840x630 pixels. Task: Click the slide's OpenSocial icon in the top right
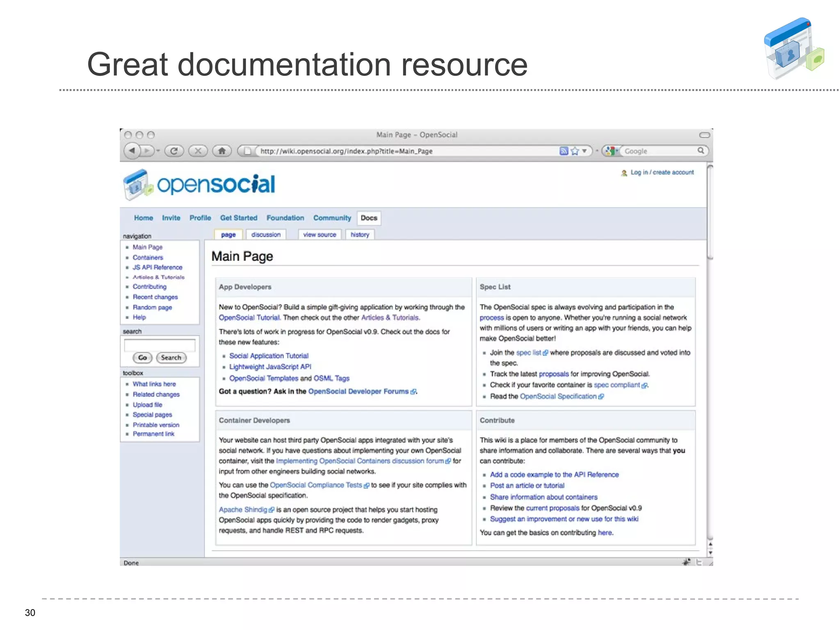pyautogui.click(x=794, y=48)
